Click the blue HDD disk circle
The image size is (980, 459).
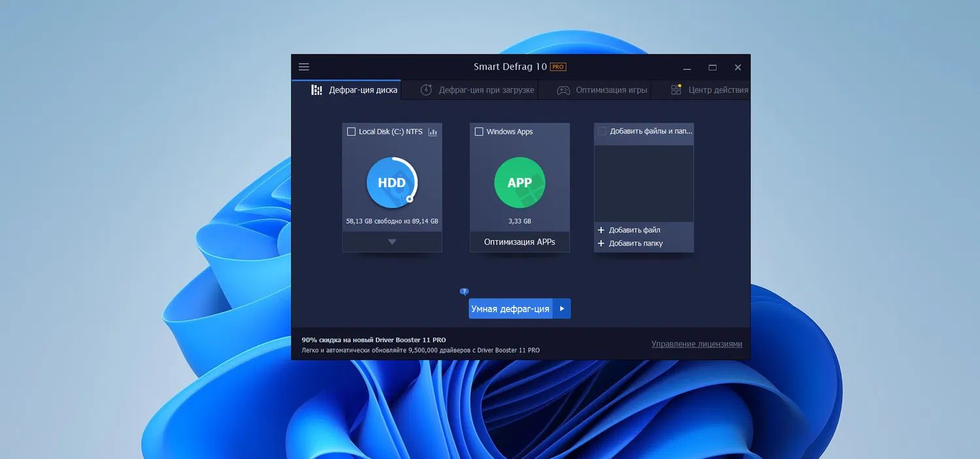tap(391, 183)
